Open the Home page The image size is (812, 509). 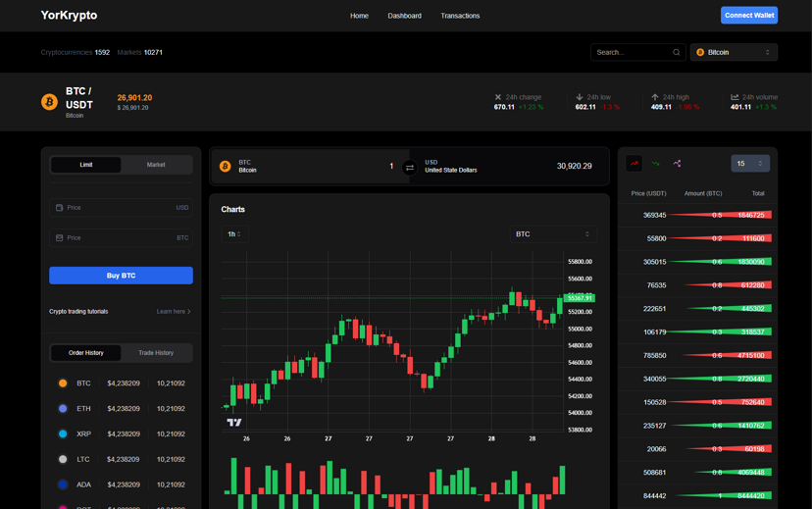click(x=359, y=16)
